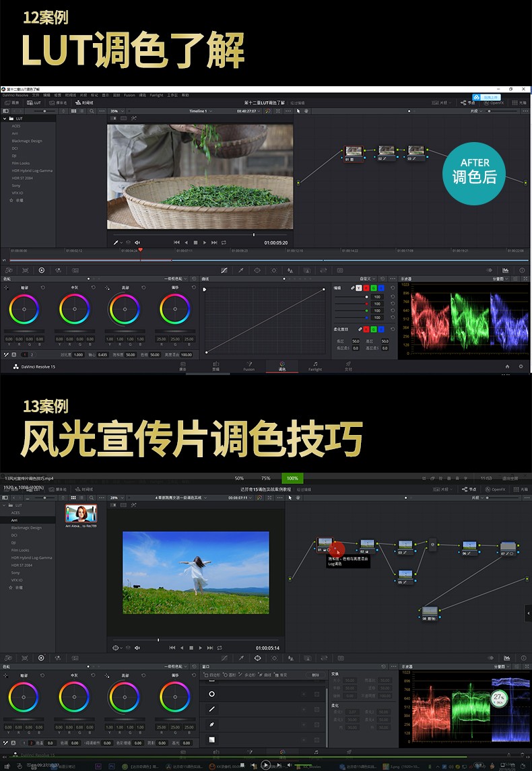Screen dimensions: 532x771
Task: Toggle loop playback under the grassland viewer
Action: pos(219,648)
